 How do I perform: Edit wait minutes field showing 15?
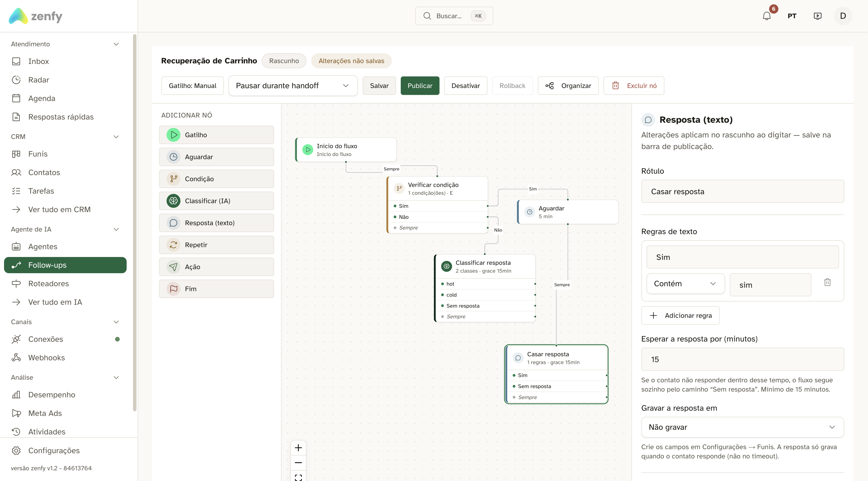[742, 359]
